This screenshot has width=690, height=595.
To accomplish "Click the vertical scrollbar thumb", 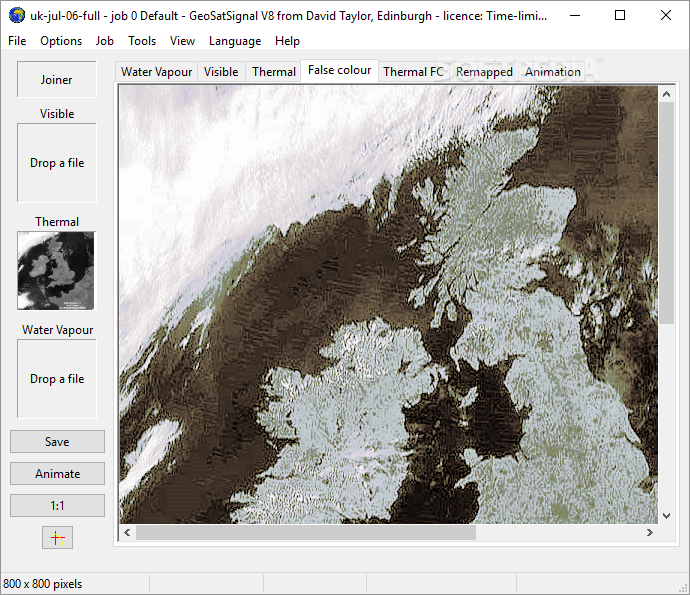I will click(x=666, y=213).
